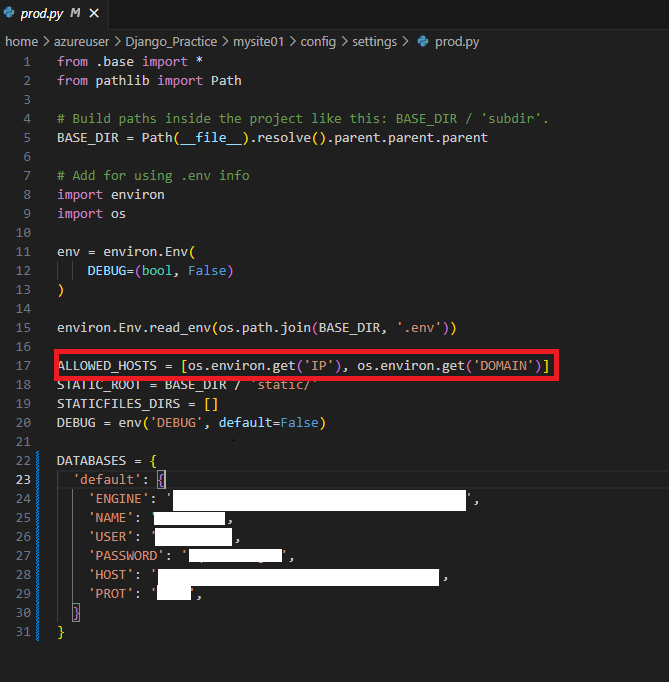The width and height of the screenshot is (669, 682).
Task: Click the 'HOST' key
Action: pyautogui.click(x=110, y=575)
